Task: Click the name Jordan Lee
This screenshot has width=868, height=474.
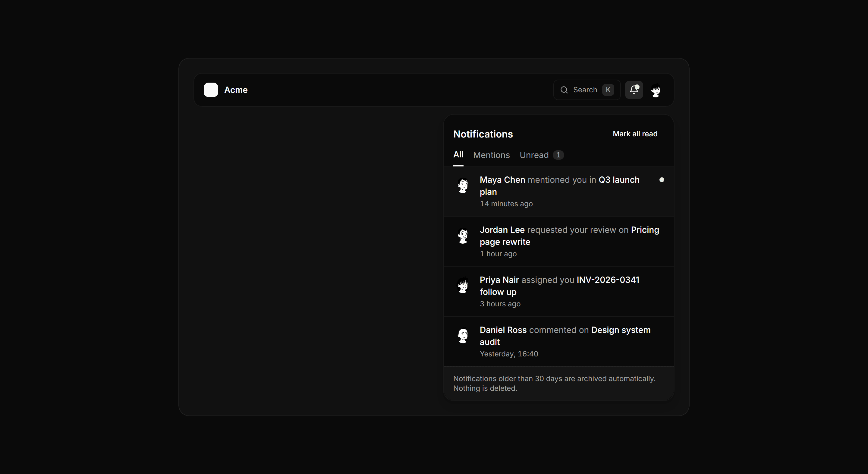Action: [x=502, y=230]
